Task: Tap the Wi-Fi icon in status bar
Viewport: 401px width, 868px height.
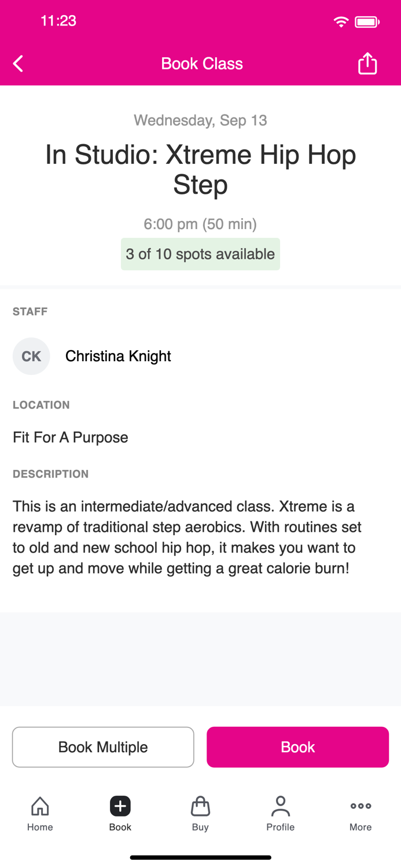Action: pyautogui.click(x=341, y=21)
